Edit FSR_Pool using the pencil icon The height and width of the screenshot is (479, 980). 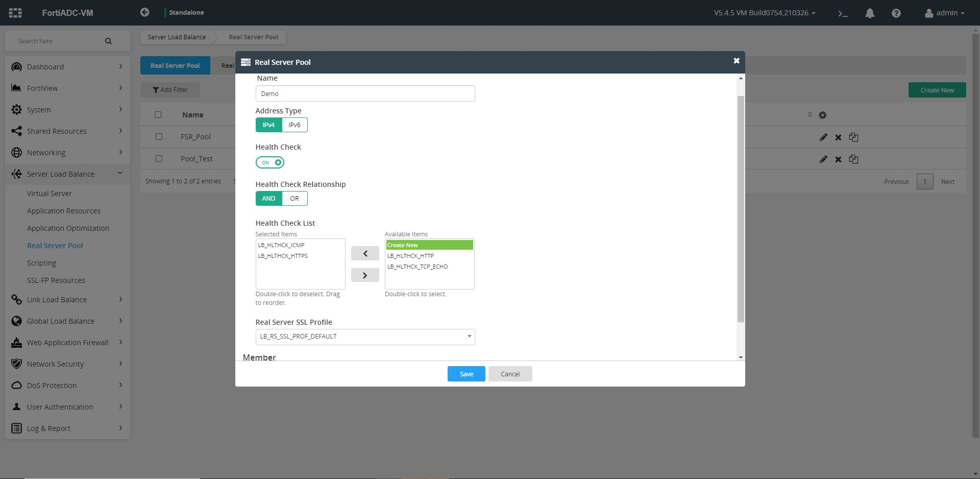click(823, 137)
